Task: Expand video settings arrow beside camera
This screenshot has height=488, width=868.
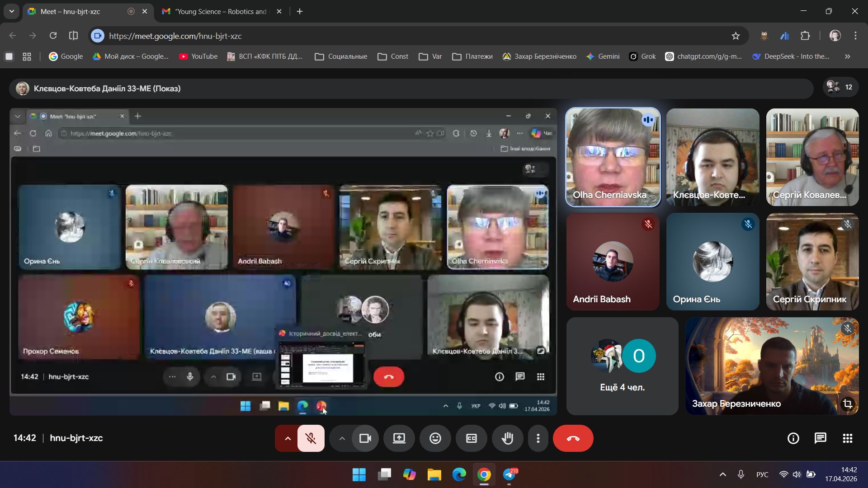Action: 342,438
